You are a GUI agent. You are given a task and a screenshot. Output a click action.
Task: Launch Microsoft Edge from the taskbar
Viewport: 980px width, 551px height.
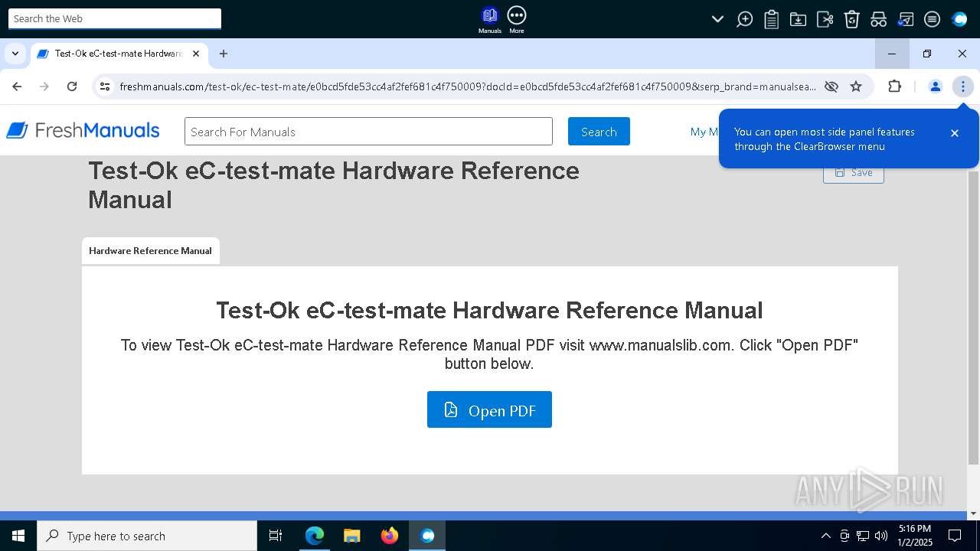[315, 536]
